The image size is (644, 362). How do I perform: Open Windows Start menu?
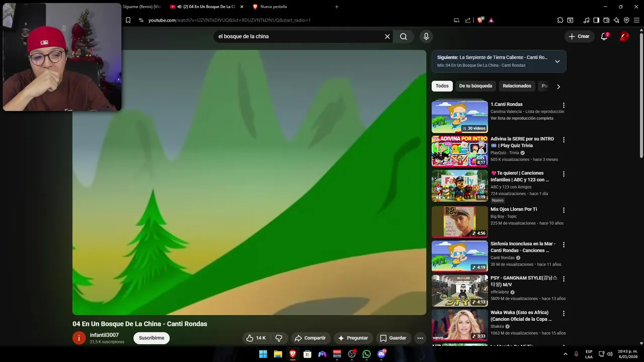pyautogui.click(x=263, y=354)
